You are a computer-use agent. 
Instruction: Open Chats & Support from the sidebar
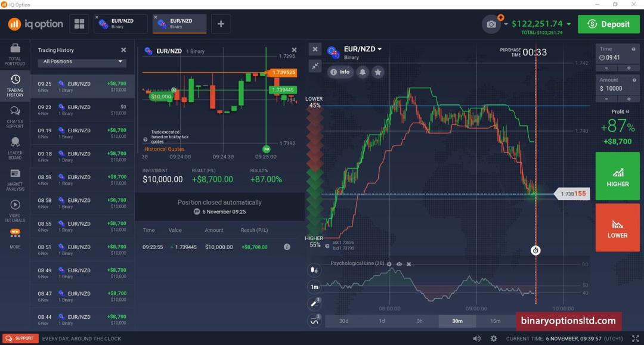point(15,117)
